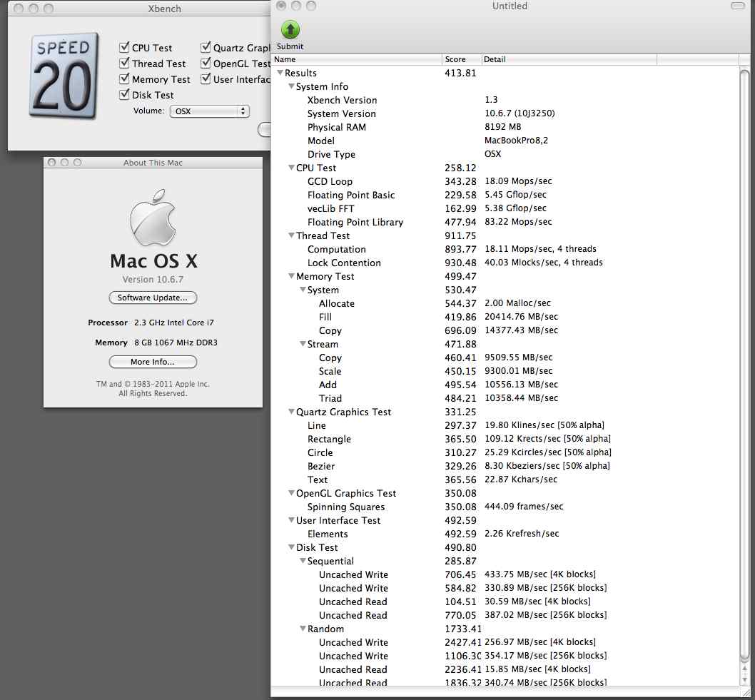Image resolution: width=755 pixels, height=700 pixels.
Task: Select the Floating Point Library row
Action: pos(505,222)
